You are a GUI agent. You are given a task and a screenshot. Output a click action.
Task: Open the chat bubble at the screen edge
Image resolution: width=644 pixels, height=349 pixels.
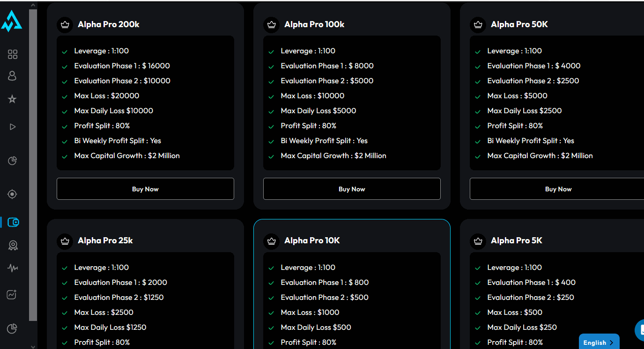click(640, 330)
